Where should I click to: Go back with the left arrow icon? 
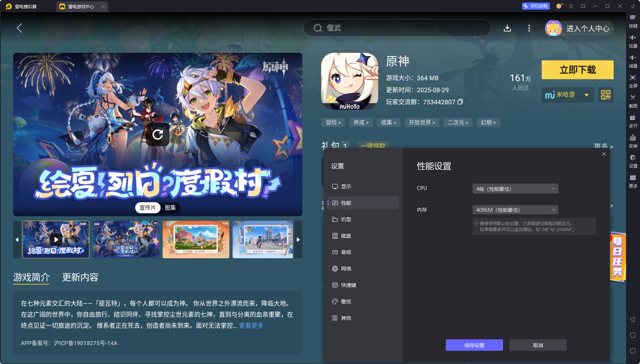coord(19,28)
